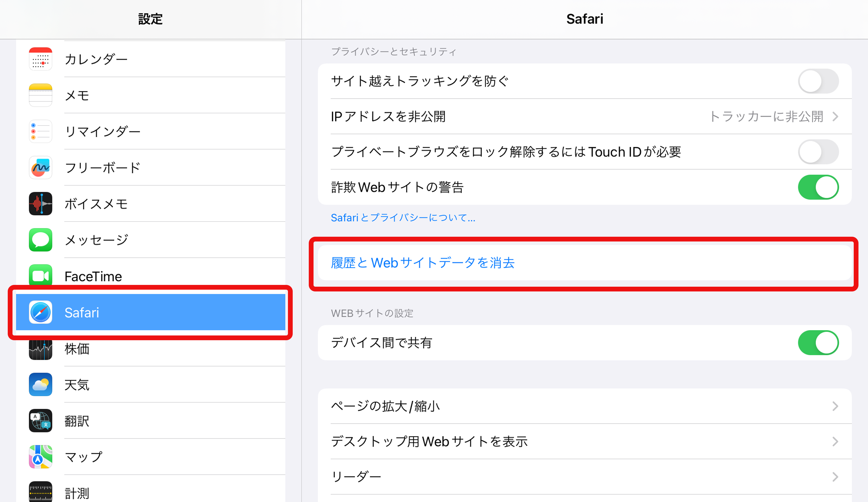
Task: Open リーダー settings row
Action: (x=584, y=477)
